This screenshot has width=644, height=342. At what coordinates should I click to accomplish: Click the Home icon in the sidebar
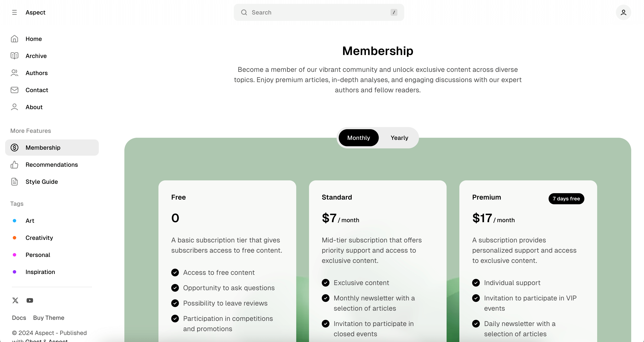point(14,39)
